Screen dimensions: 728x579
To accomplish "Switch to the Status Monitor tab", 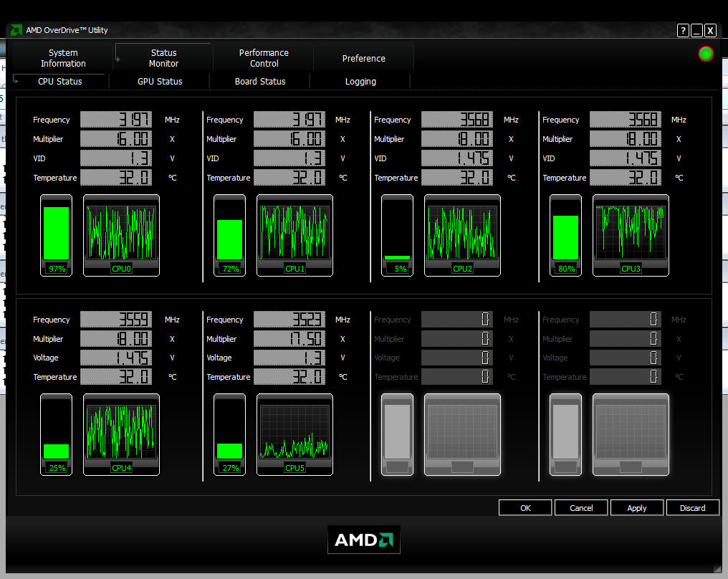I will tap(163, 58).
